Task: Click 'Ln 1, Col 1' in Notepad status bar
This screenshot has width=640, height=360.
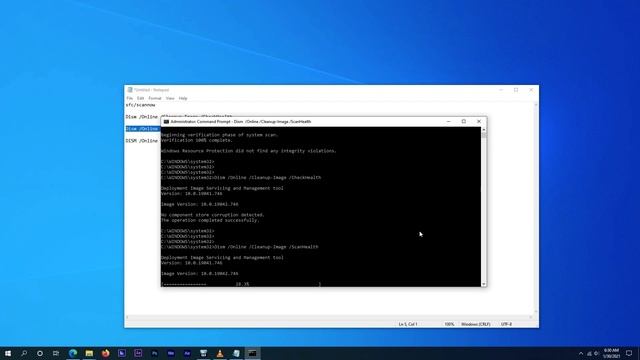Action: [408, 324]
